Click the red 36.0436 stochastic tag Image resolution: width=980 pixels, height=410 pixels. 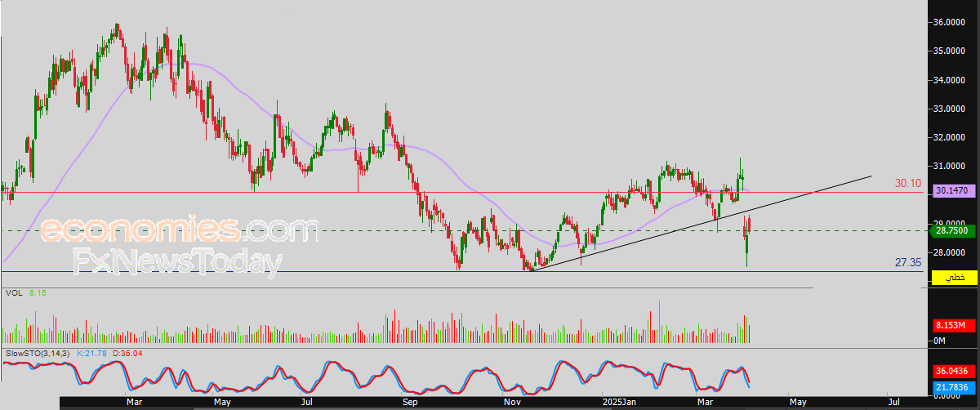(x=953, y=372)
